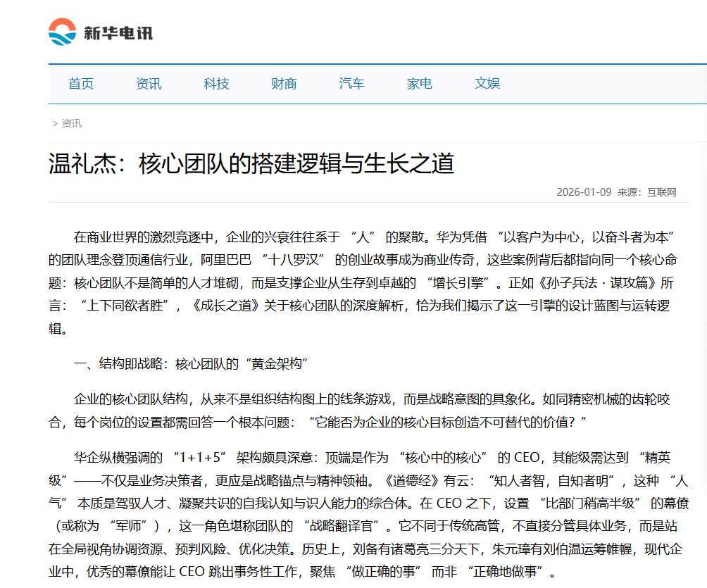
Task: Switch to the 资讯 navigation tab
Action: (147, 83)
